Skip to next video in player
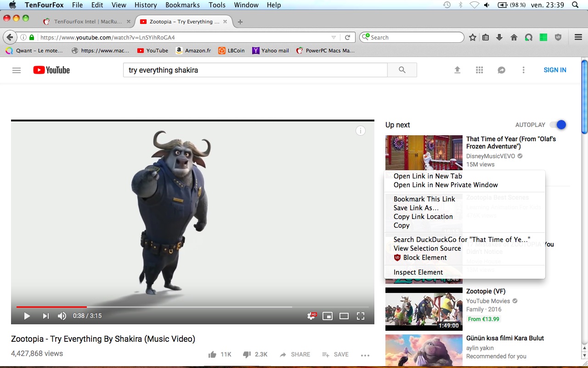588x368 pixels. (45, 316)
